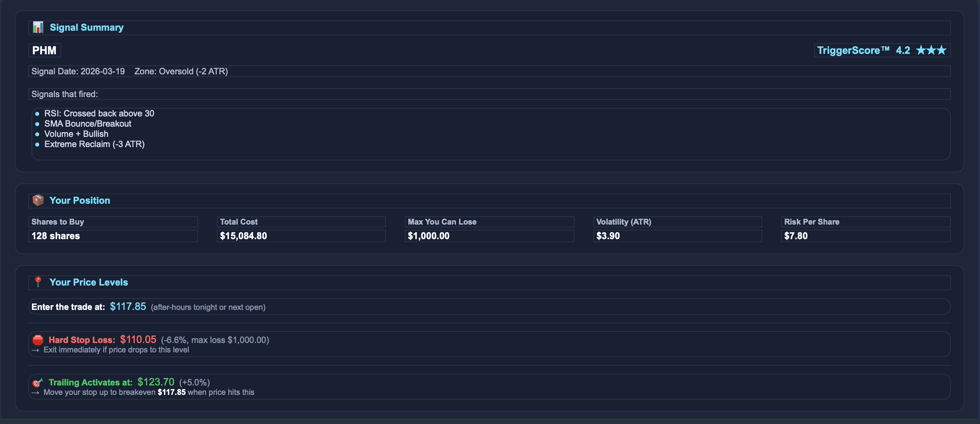980x424 pixels.
Task: Click the first TriggerScore star
Action: coord(920,50)
